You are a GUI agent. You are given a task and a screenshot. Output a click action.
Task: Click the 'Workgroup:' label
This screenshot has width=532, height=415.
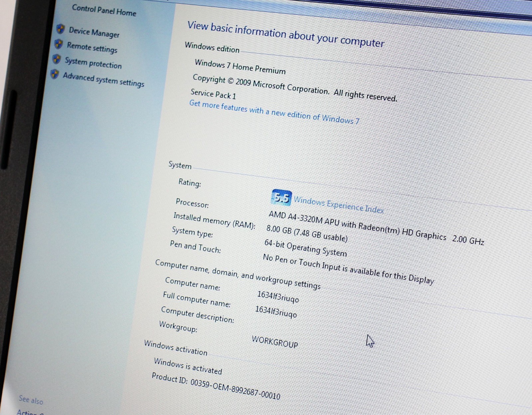pos(178,327)
